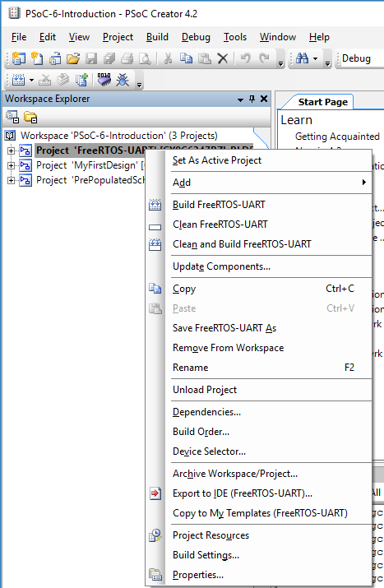This screenshot has height=588, width=384.
Task: Switch to the Start Page tab
Action: click(x=322, y=102)
